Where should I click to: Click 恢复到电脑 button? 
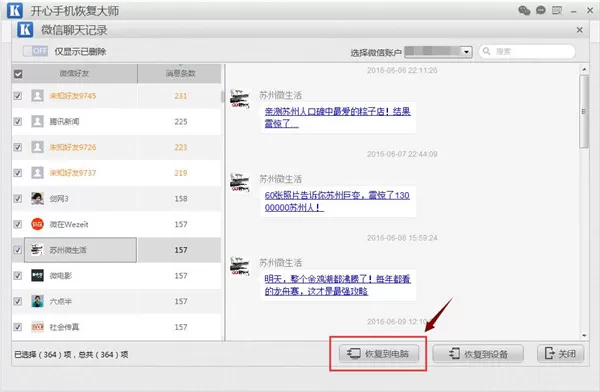tap(378, 353)
